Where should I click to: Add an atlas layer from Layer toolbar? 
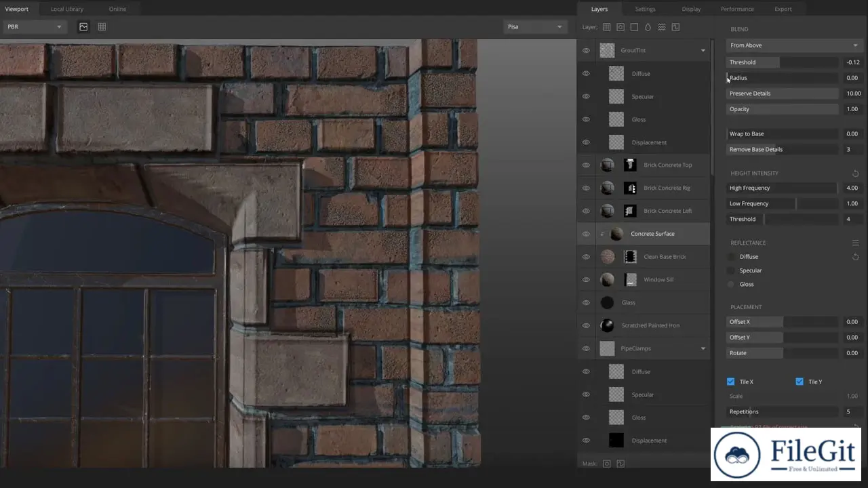click(x=620, y=27)
